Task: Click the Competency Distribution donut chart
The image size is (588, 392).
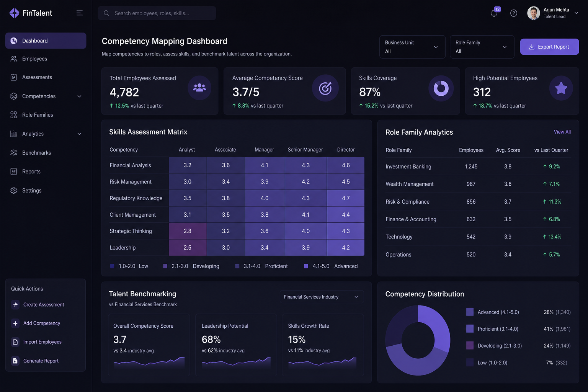Action: [x=418, y=340]
